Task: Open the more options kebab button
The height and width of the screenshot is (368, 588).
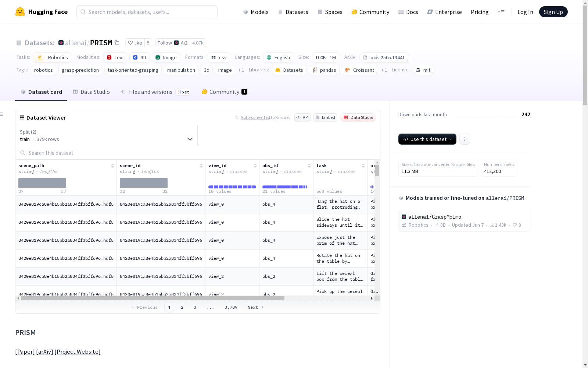Action: [x=465, y=139]
